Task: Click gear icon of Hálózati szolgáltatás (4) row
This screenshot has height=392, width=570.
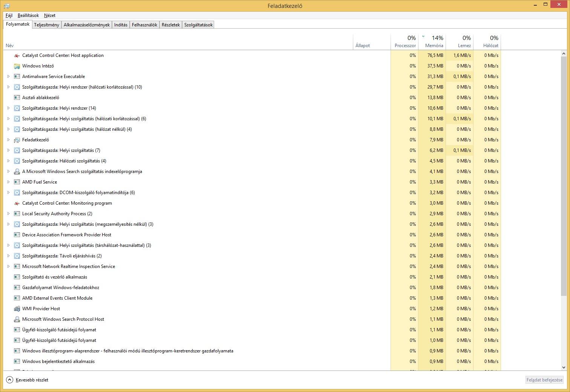Action: pos(17,161)
